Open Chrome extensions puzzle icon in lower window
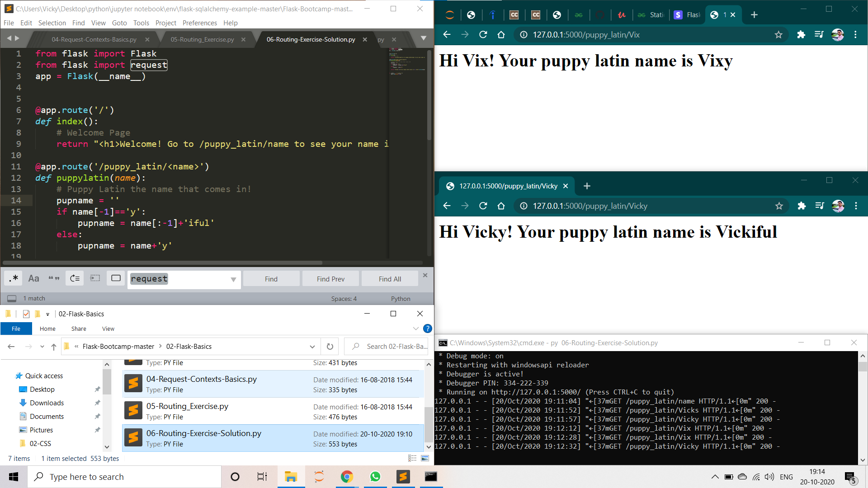The height and width of the screenshot is (488, 868). tap(802, 206)
